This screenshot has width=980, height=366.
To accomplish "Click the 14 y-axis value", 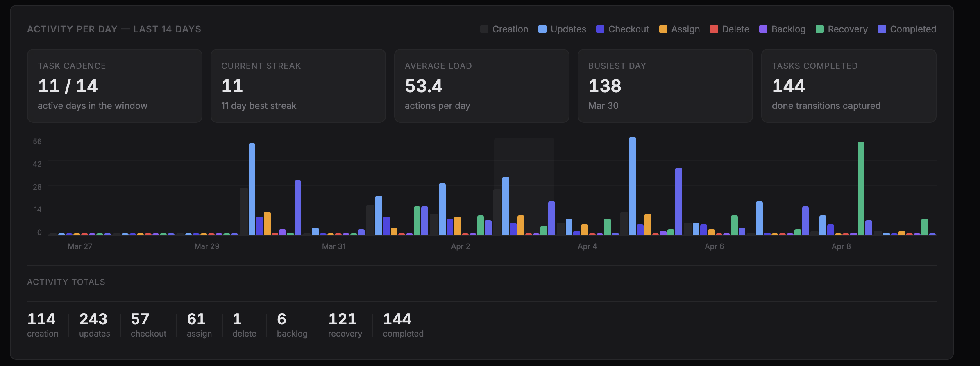I will [37, 209].
